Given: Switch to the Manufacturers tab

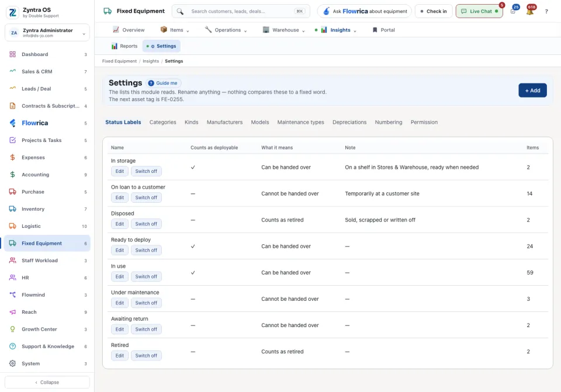Looking at the screenshot, I should pyautogui.click(x=224, y=122).
